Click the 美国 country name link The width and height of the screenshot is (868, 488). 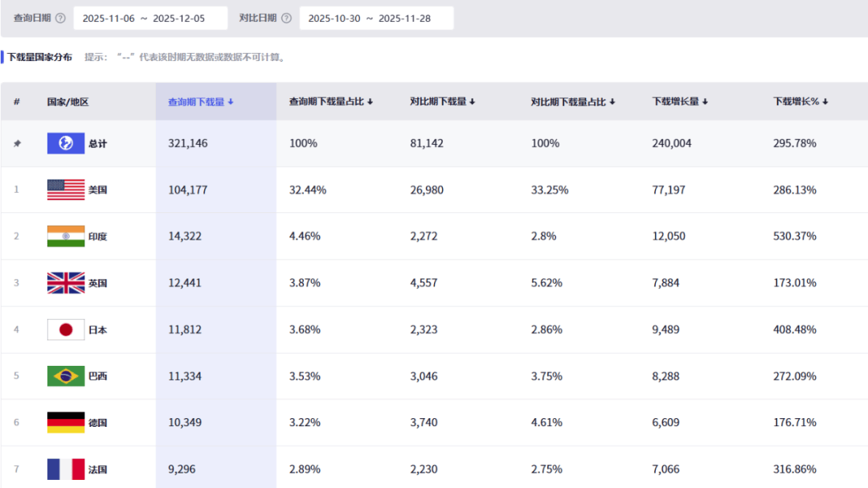(x=98, y=191)
